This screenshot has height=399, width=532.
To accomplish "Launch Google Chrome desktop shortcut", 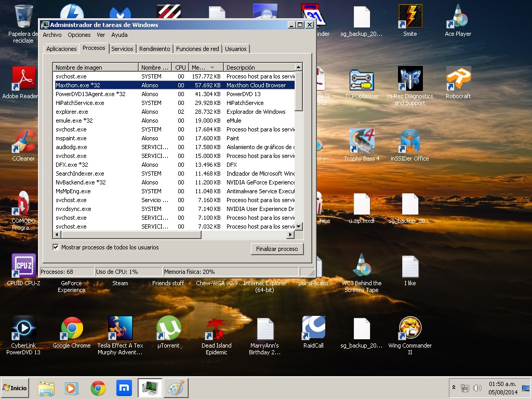I will point(72,332).
